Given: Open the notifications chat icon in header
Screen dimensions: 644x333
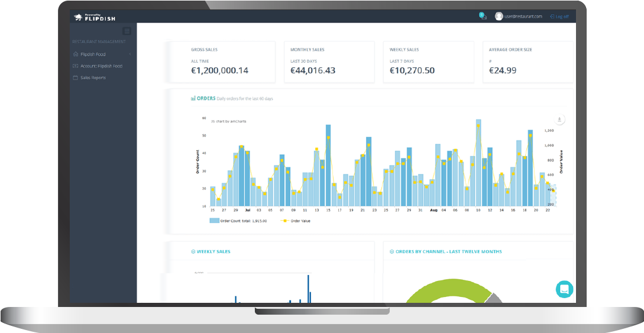Looking at the screenshot, I should [483, 16].
